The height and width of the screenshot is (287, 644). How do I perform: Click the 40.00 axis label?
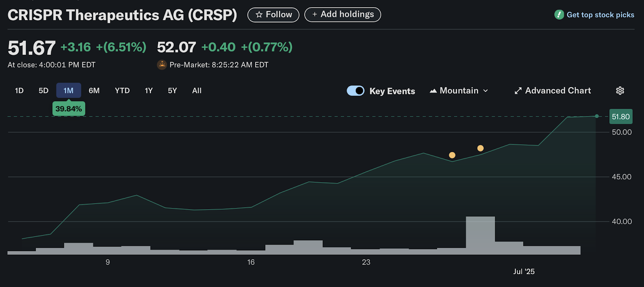point(621,222)
